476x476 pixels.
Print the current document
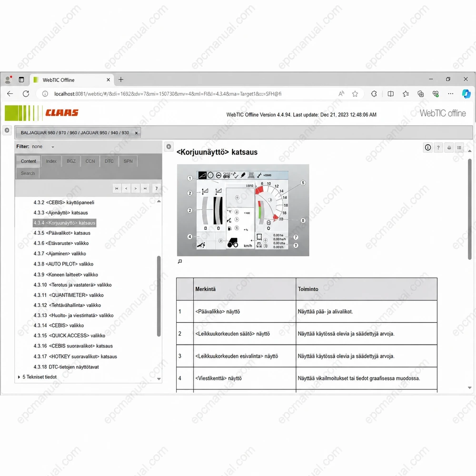[x=449, y=148]
